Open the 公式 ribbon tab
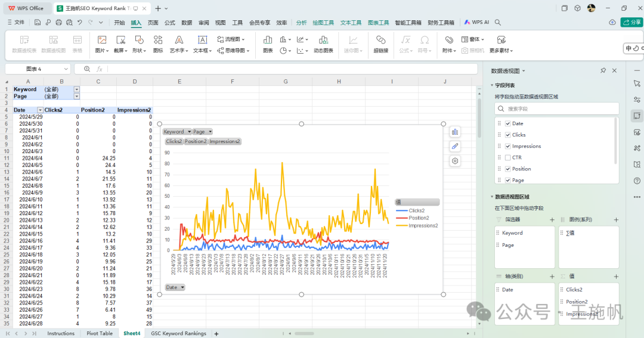This screenshot has height=338, width=644. 170,23
